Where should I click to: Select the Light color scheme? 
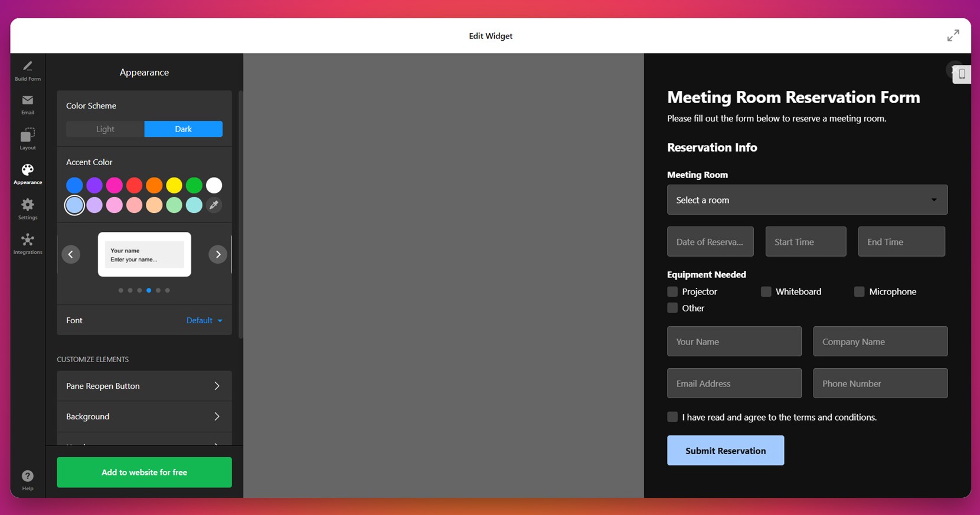[x=105, y=129]
